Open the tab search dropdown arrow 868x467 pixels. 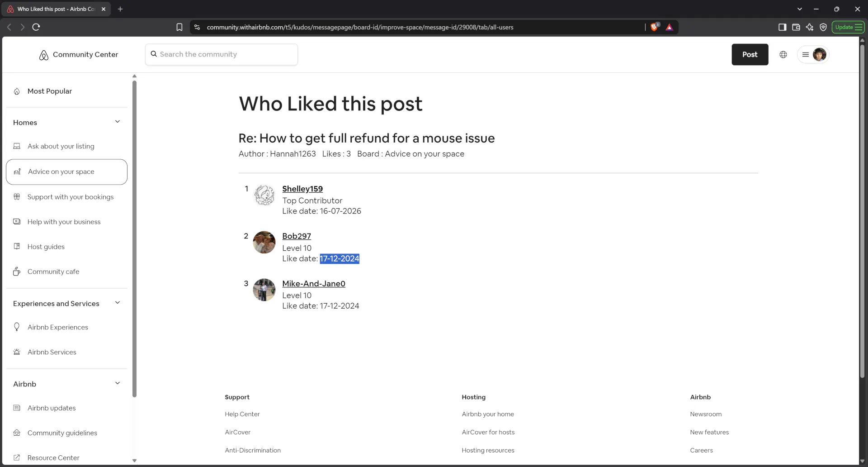click(799, 9)
